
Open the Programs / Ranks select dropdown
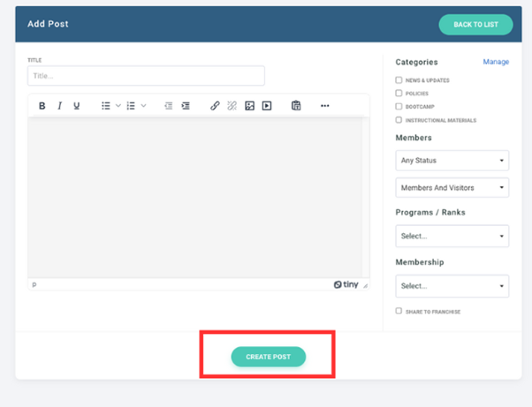[x=452, y=237]
